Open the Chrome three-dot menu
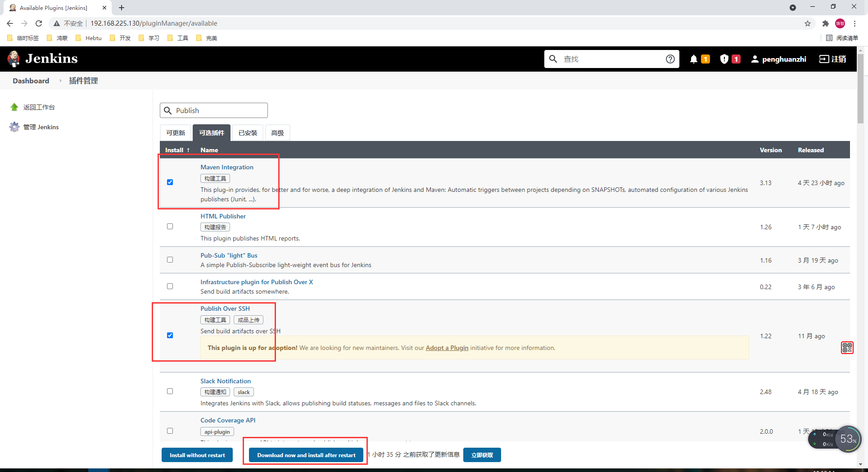 point(854,23)
